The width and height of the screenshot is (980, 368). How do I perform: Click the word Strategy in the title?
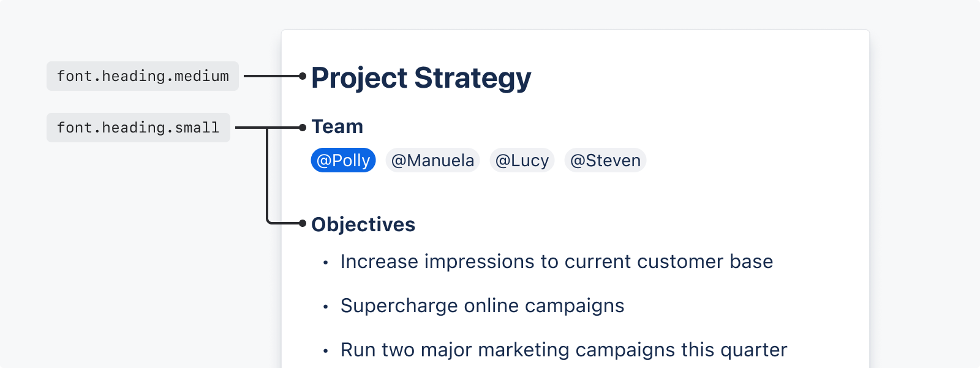pyautogui.click(x=473, y=79)
